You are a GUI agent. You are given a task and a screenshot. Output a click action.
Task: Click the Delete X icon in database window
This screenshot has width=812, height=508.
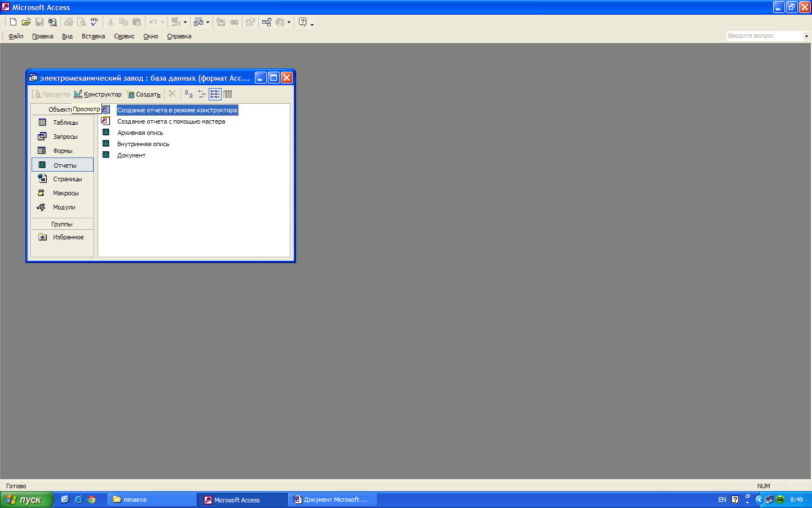click(x=173, y=94)
